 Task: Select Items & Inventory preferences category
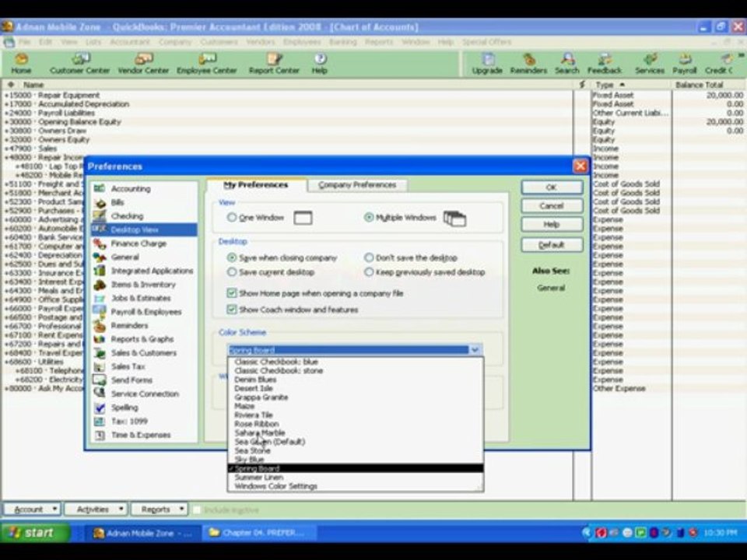click(x=144, y=285)
